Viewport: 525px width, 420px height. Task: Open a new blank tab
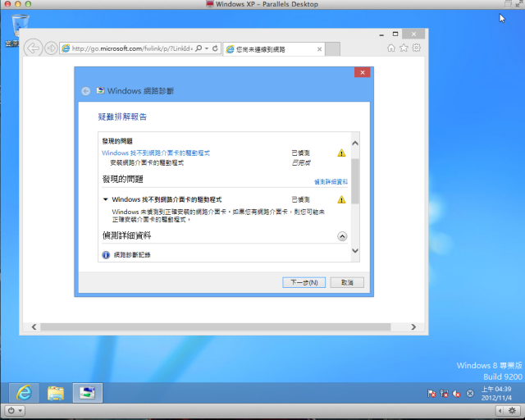coord(333,49)
